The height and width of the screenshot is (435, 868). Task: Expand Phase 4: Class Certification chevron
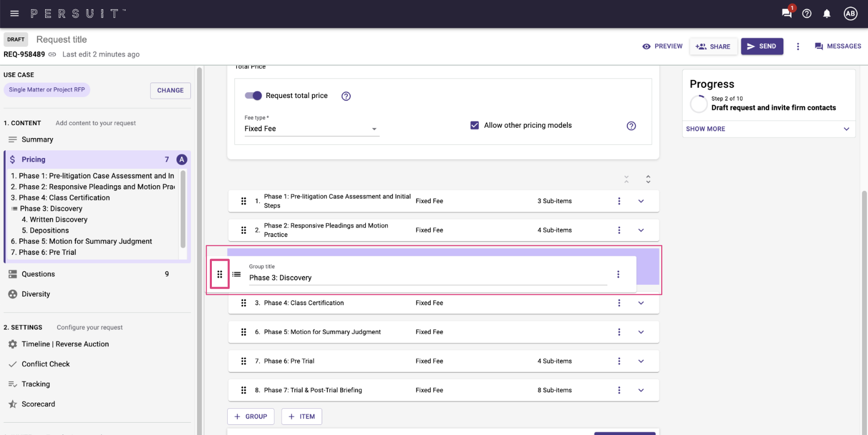point(641,303)
